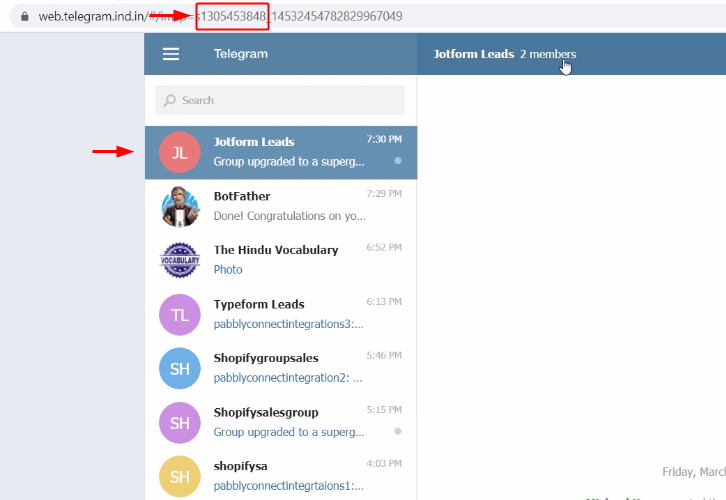The height and width of the screenshot is (500, 726).
Task: Click the 5:15 PM timestamp of Shopifysalesgroup
Action: [384, 410]
